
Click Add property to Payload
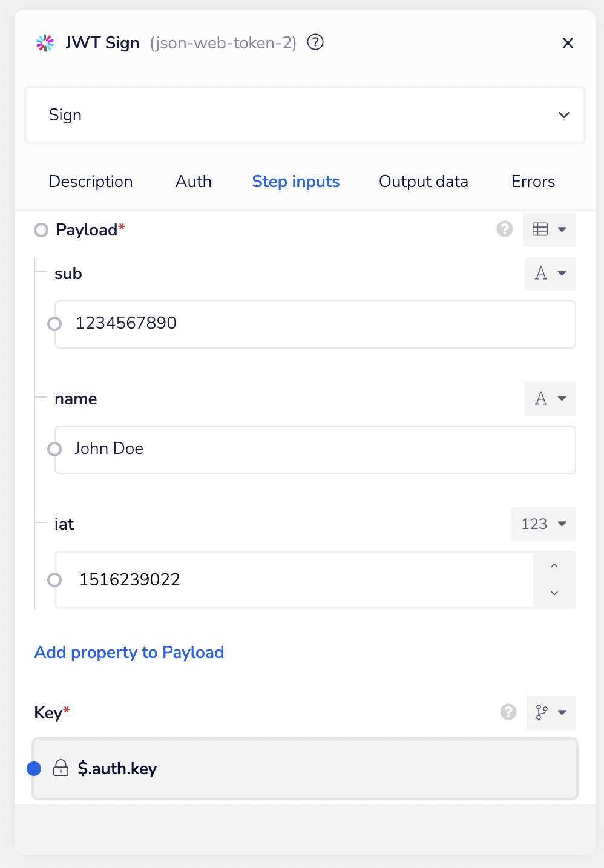[129, 652]
